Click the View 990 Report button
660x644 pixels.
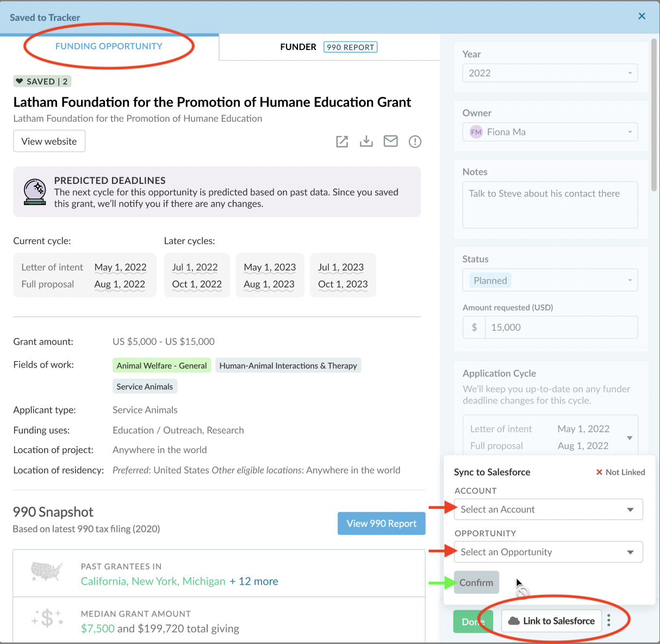(x=382, y=524)
